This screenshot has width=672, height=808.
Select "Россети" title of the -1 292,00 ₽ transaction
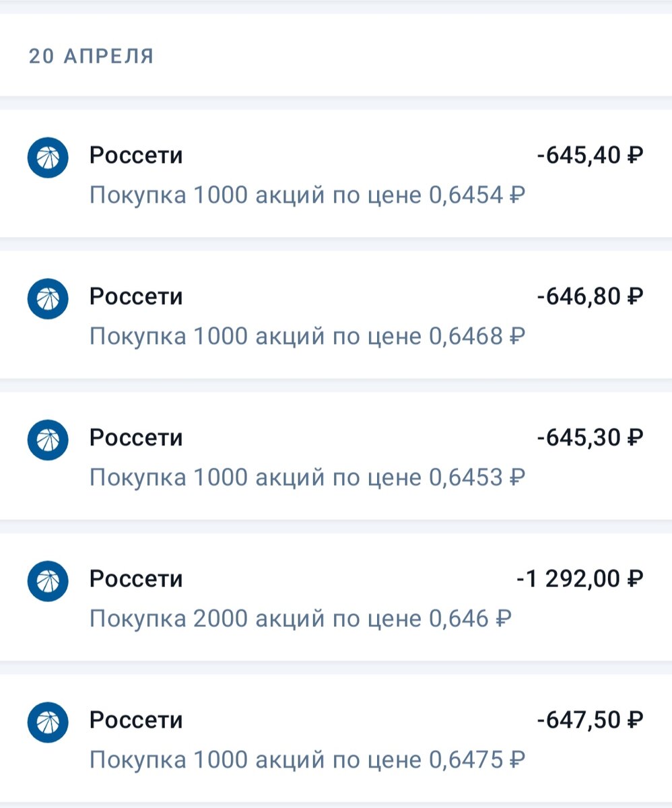136,579
